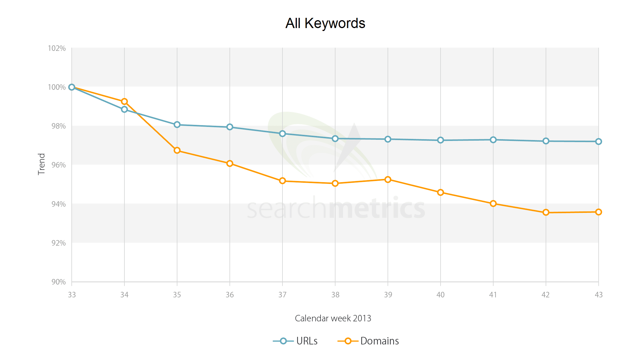The image size is (644, 362).
Task: Toggle the Domains legend entry
Action: tap(368, 341)
